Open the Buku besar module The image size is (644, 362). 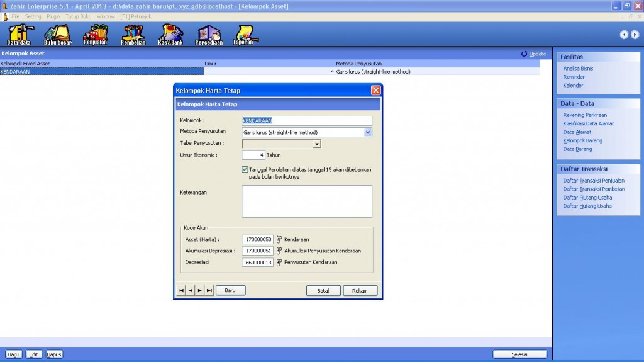(57, 34)
